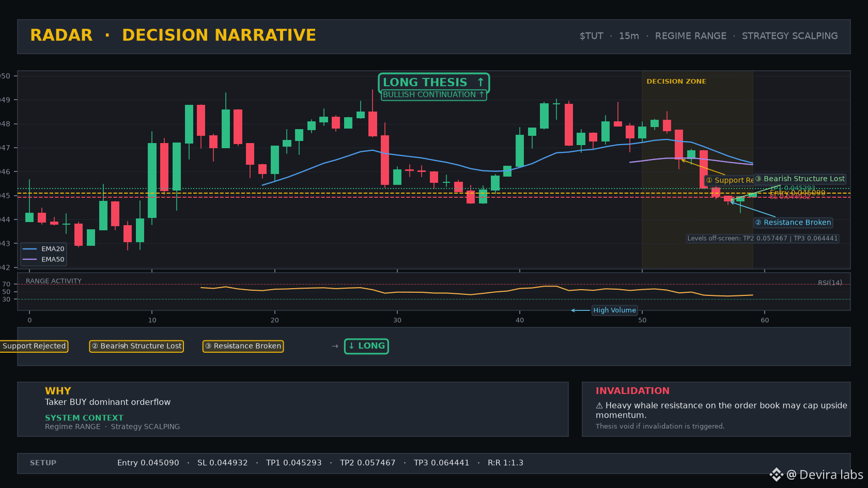This screenshot has width=868, height=488.
Task: Click the Regime RANGE · Strategy SCALPING line
Action: (112, 427)
